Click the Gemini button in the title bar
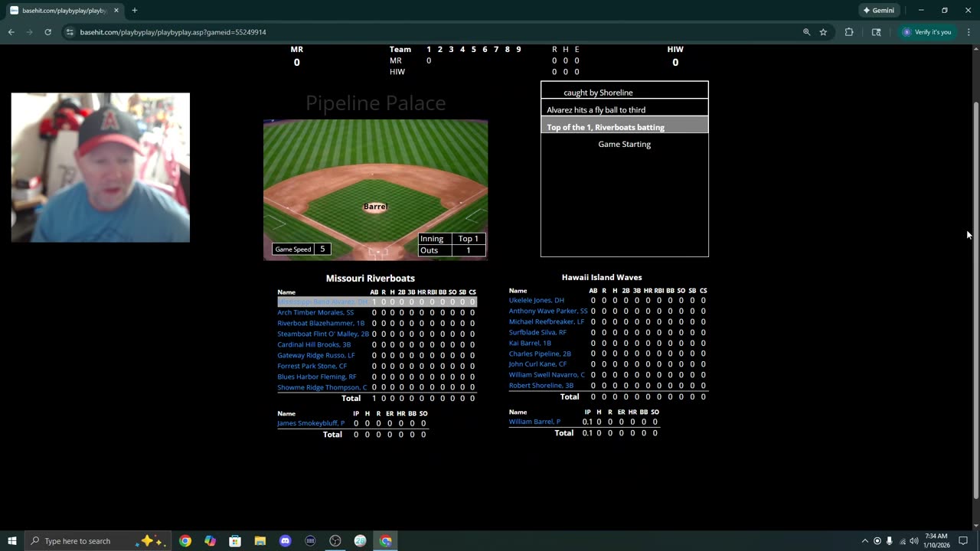 tap(878, 11)
